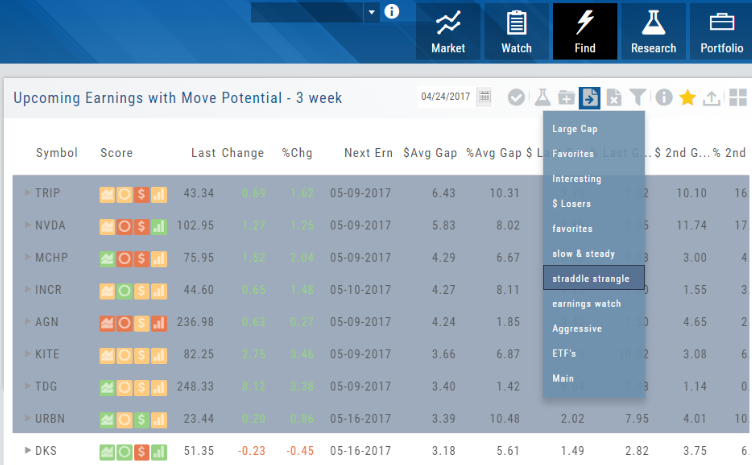Open the calendar date picker
This screenshot has width=752, height=465.
(485, 97)
